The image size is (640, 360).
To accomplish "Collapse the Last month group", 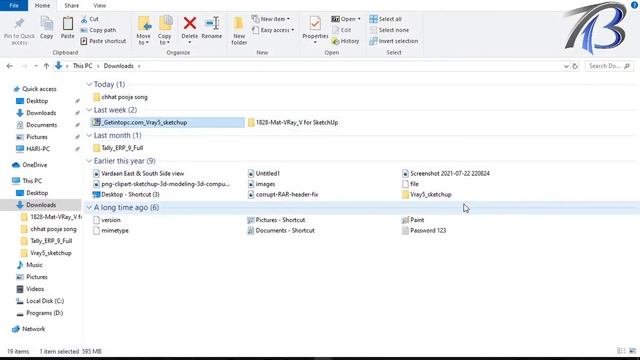I will coord(89,135).
